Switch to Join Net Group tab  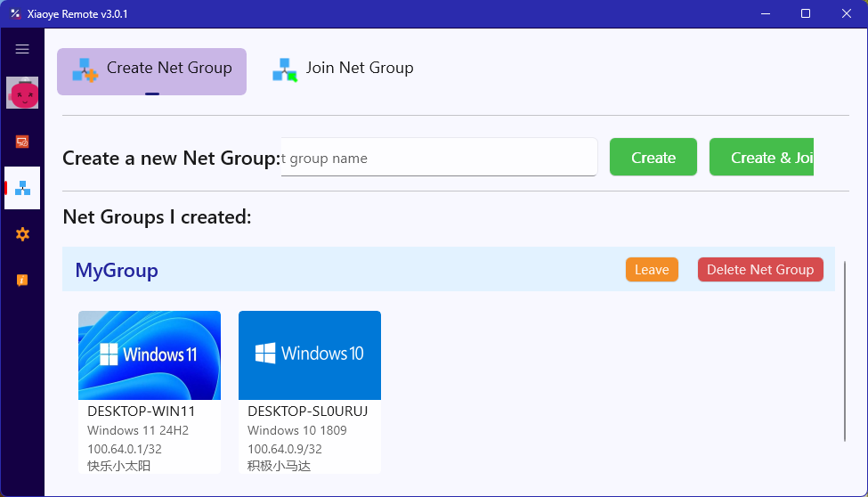coord(344,69)
